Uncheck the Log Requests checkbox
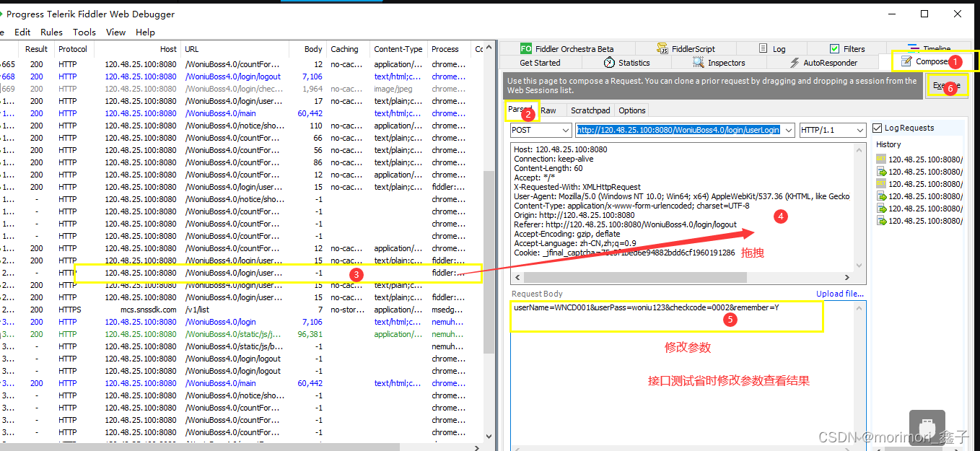The width and height of the screenshot is (980, 451). [x=878, y=128]
